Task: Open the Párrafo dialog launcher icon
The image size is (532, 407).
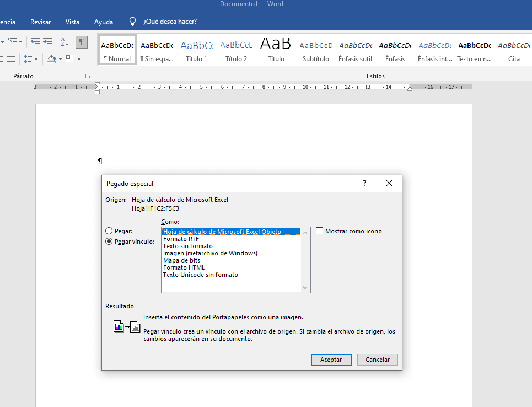Action: [88, 76]
